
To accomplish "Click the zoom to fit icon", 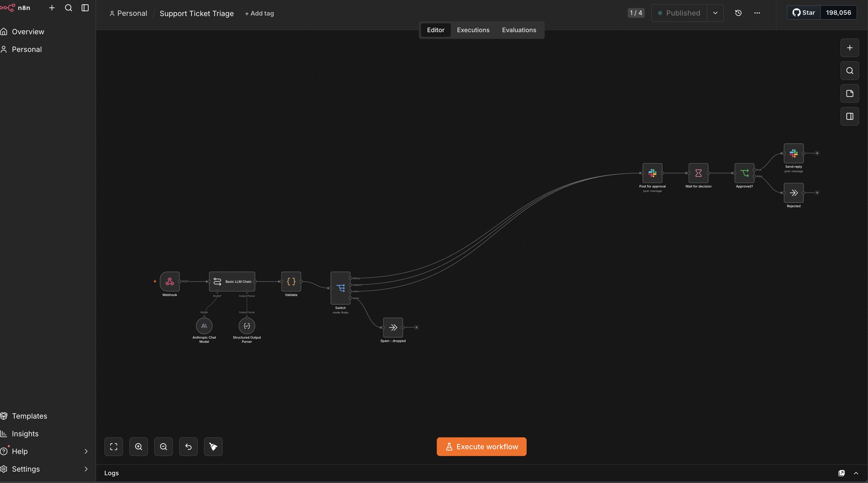I will [114, 447].
